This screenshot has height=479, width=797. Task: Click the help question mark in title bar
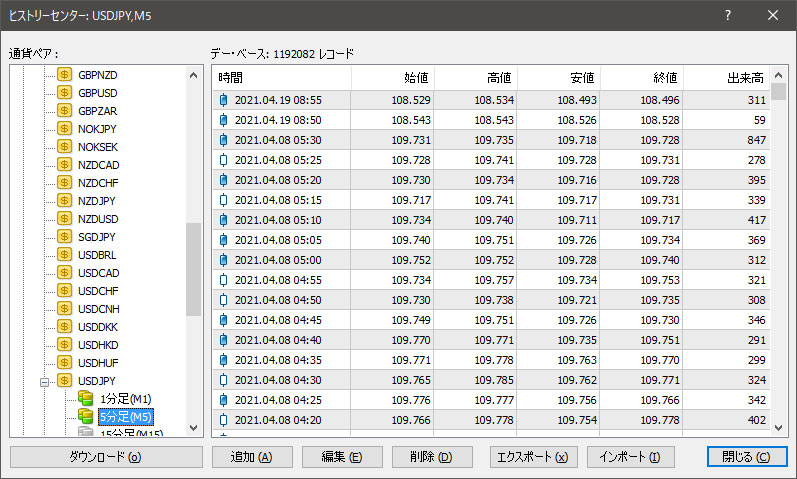(727, 16)
